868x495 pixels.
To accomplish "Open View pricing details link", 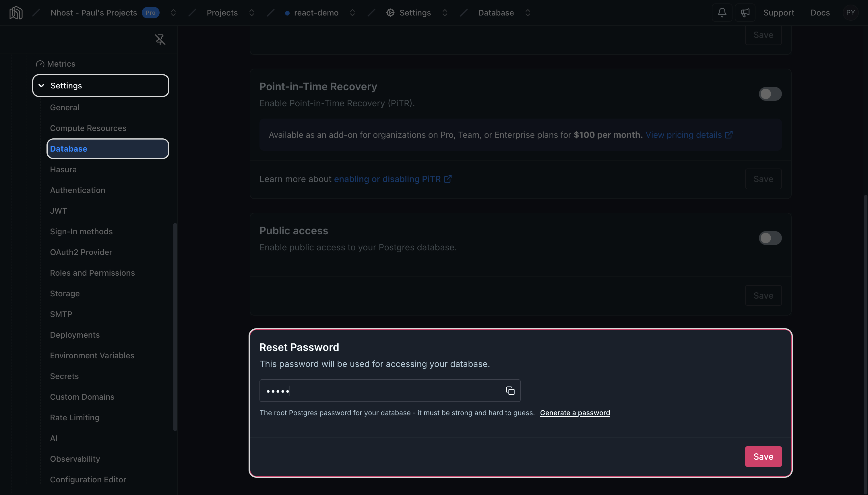I will tap(689, 135).
